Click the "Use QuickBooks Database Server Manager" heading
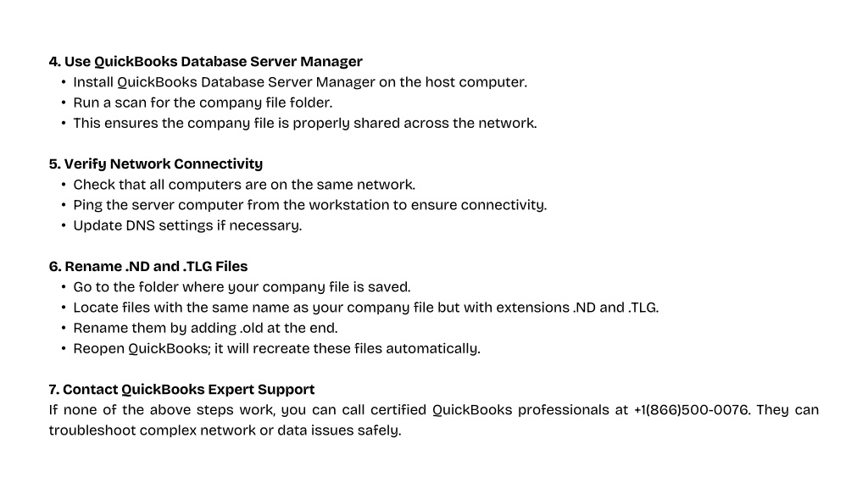The image size is (868, 488). point(205,62)
